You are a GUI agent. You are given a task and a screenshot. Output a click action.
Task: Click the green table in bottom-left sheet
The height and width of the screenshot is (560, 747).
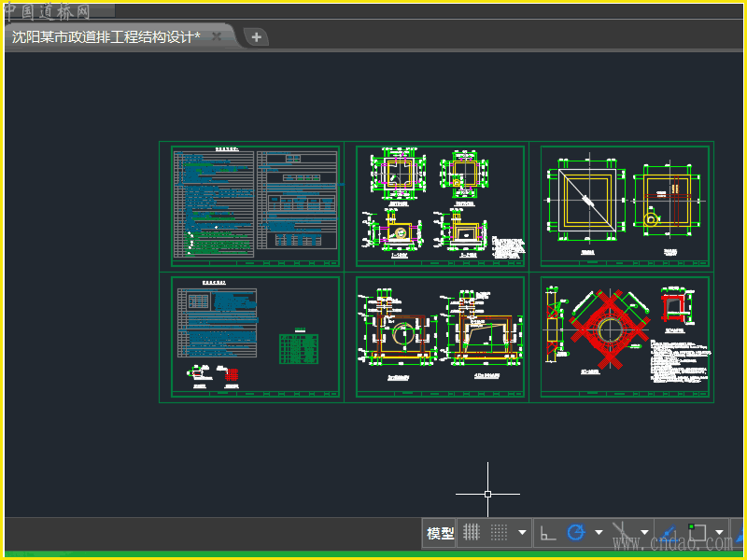(300, 349)
